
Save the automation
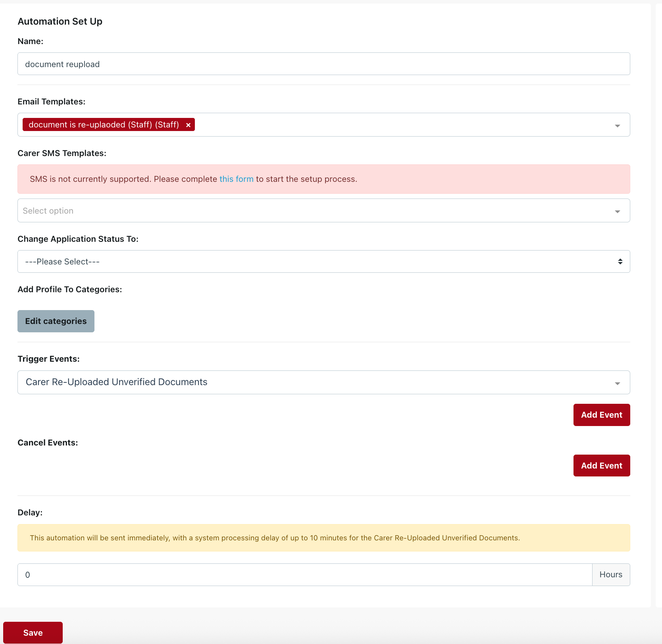[x=33, y=633]
